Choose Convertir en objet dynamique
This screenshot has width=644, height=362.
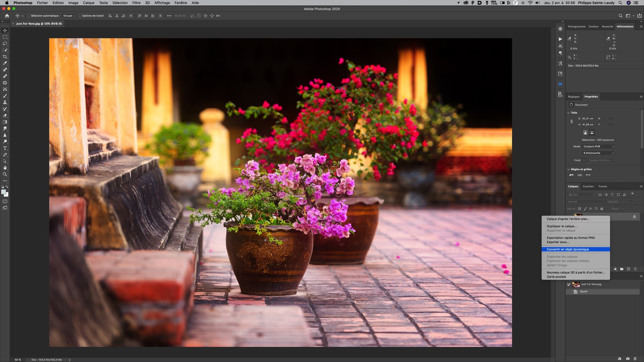(568, 249)
